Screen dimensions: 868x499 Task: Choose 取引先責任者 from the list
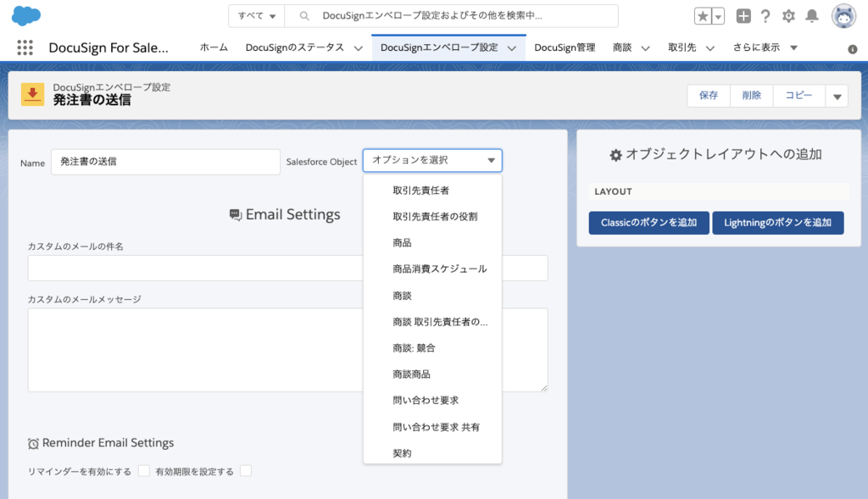pyautogui.click(x=432, y=191)
